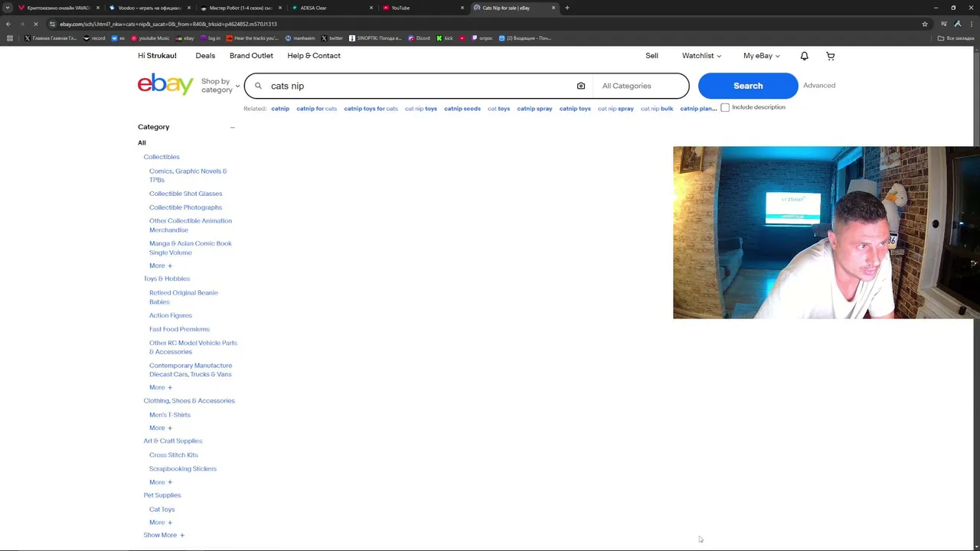Click the related search catnip spray
The image size is (980, 551).
click(x=534, y=109)
